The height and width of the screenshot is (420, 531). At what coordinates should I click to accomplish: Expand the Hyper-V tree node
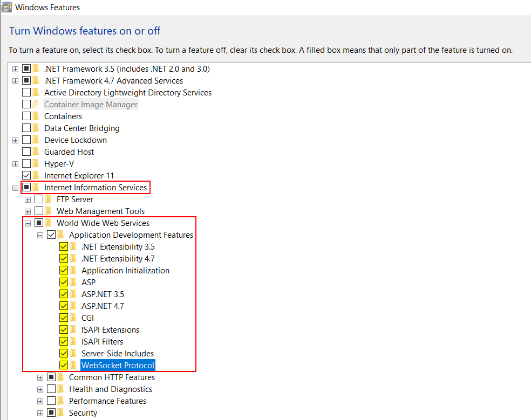coord(15,163)
